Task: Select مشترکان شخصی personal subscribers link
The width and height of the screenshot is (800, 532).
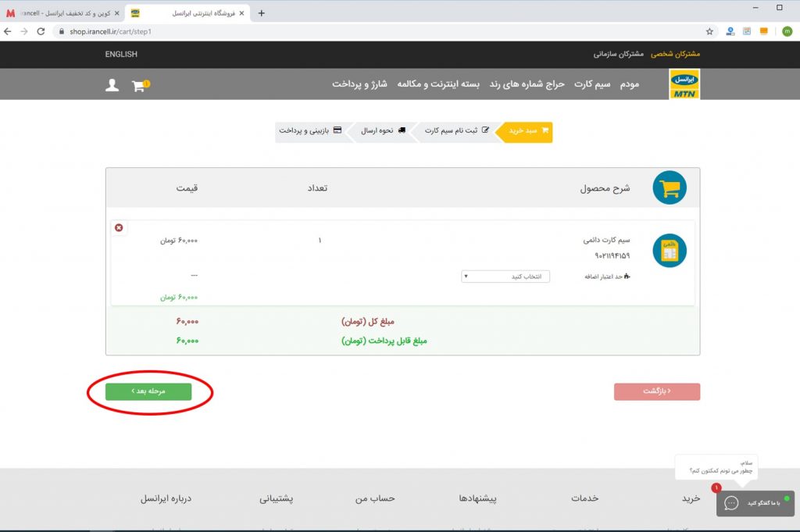Action: pos(675,54)
